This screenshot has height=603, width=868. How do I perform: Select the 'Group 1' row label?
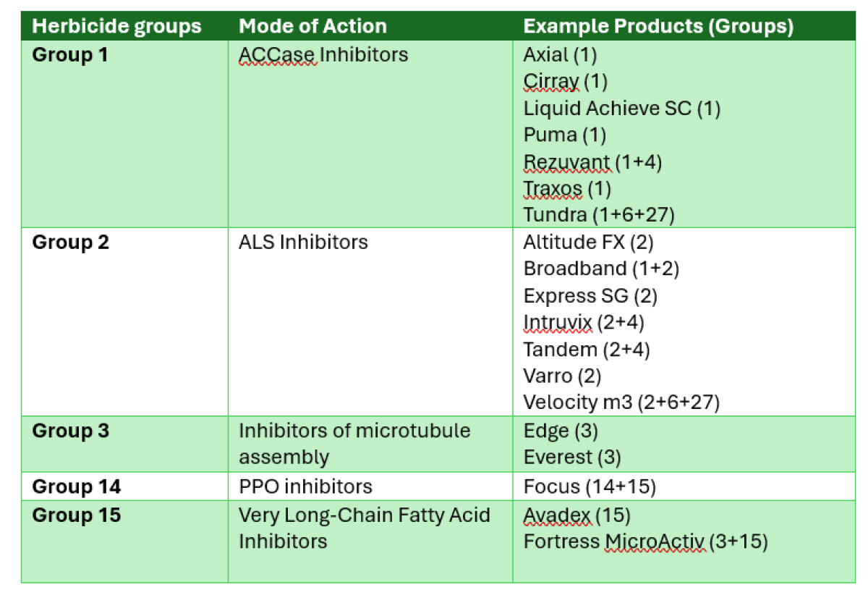point(70,54)
